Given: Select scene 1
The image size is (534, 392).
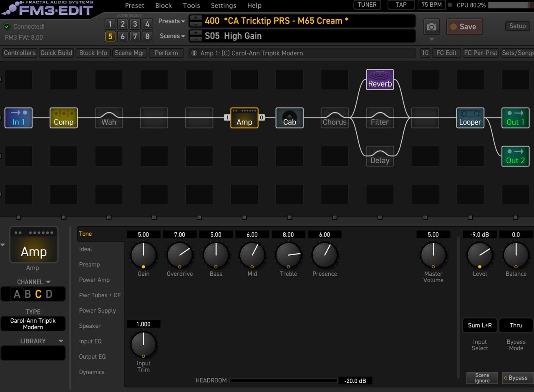Looking at the screenshot, I should click(x=110, y=24).
